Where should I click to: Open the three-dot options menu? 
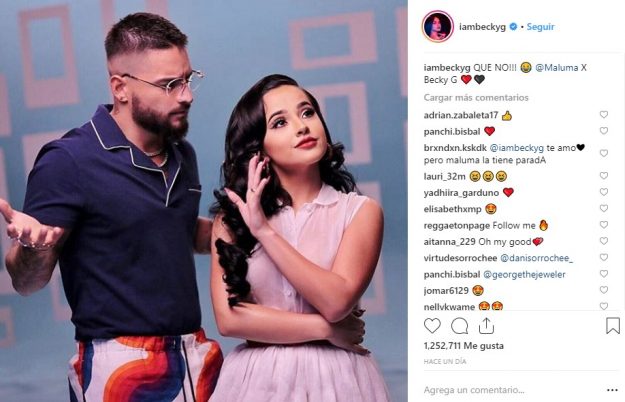(612, 390)
